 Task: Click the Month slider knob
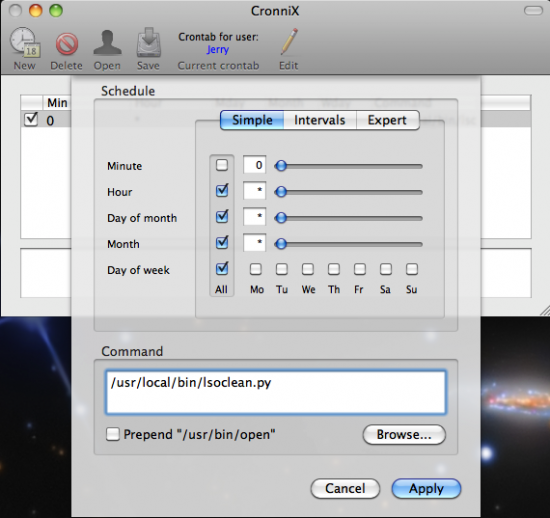(x=281, y=243)
